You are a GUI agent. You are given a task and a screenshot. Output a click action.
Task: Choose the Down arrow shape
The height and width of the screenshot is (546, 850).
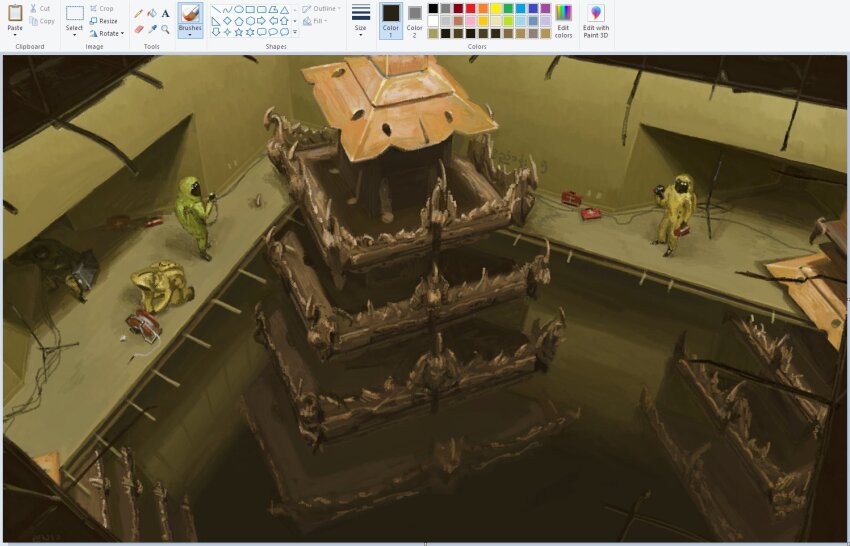[x=216, y=32]
